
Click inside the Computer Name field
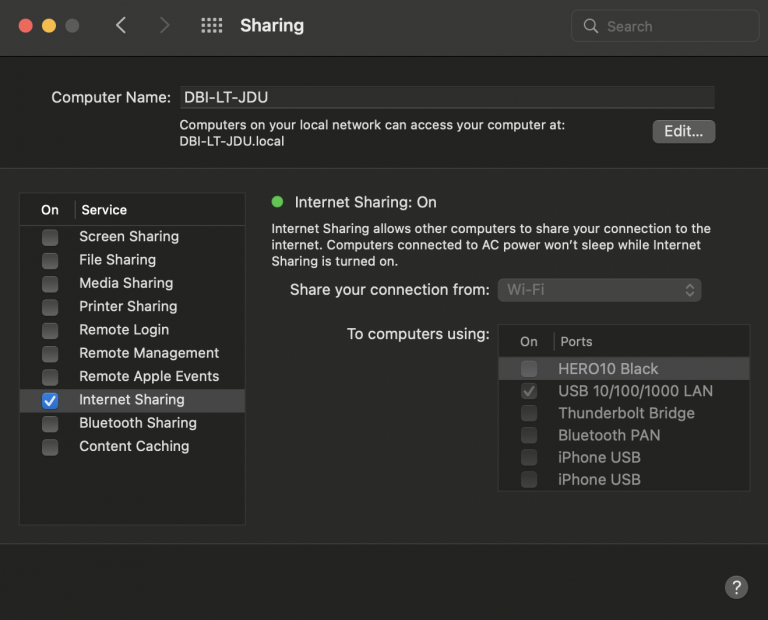pyautogui.click(x=446, y=98)
